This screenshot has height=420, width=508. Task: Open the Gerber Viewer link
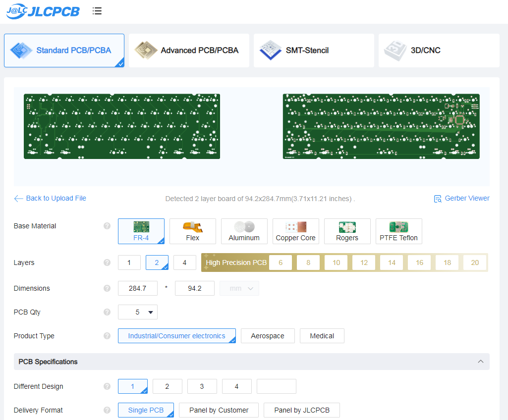click(x=467, y=198)
